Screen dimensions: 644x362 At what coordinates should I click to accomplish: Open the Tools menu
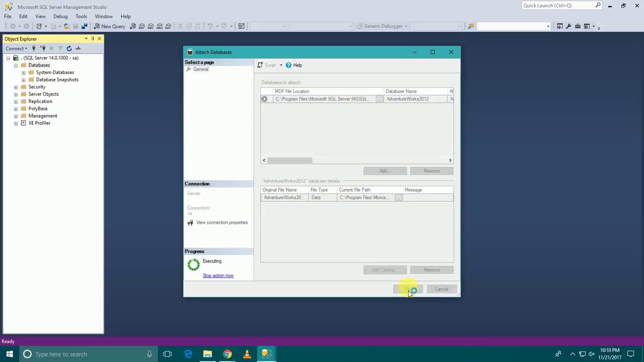81,16
